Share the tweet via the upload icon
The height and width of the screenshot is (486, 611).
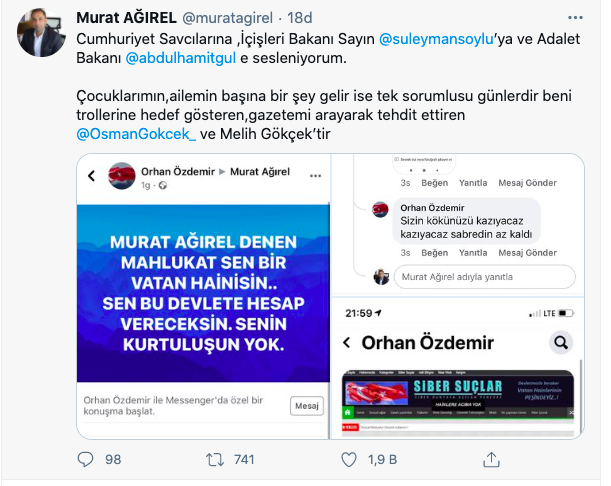[x=491, y=459]
